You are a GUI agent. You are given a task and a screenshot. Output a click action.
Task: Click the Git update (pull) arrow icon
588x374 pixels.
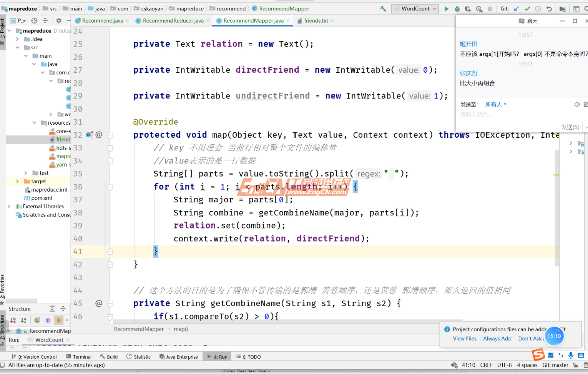click(516, 8)
